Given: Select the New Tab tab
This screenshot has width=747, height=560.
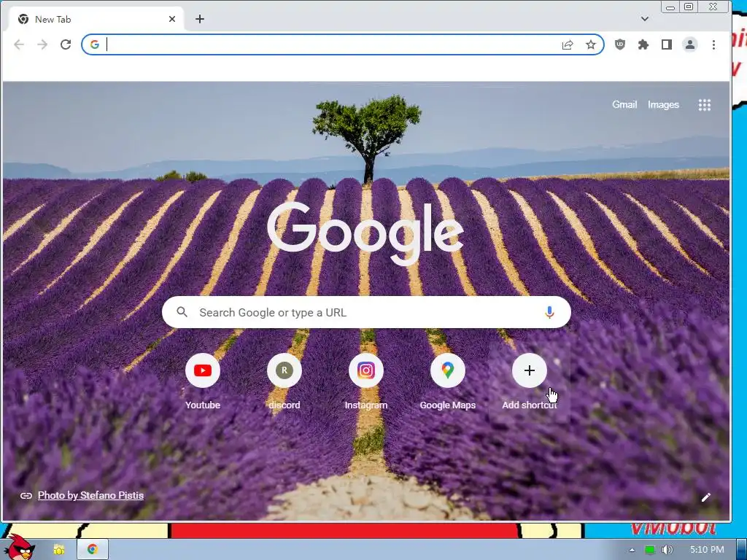Looking at the screenshot, I should tap(96, 19).
